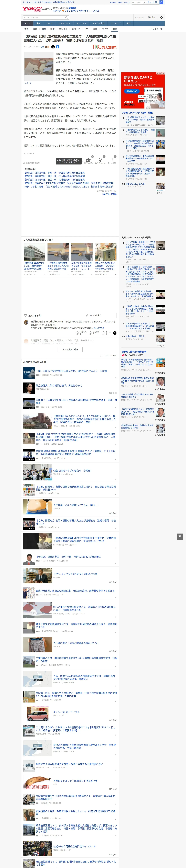Select the トップ navigation tab
This screenshot has height=868, width=186.
tap(27, 23)
